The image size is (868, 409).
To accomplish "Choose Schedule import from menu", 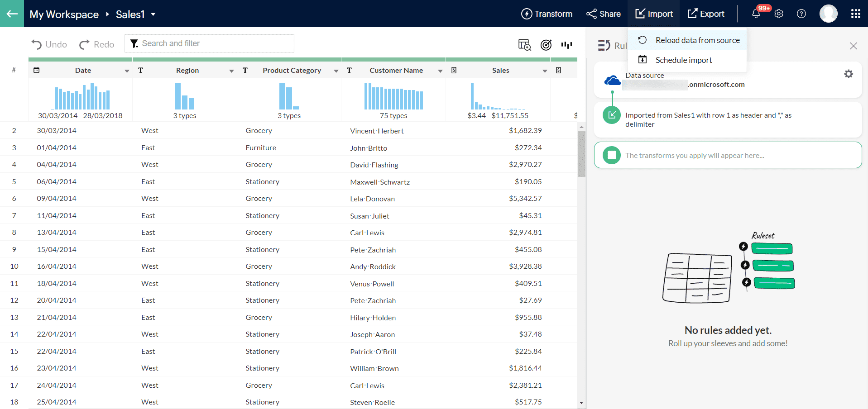I will (683, 60).
